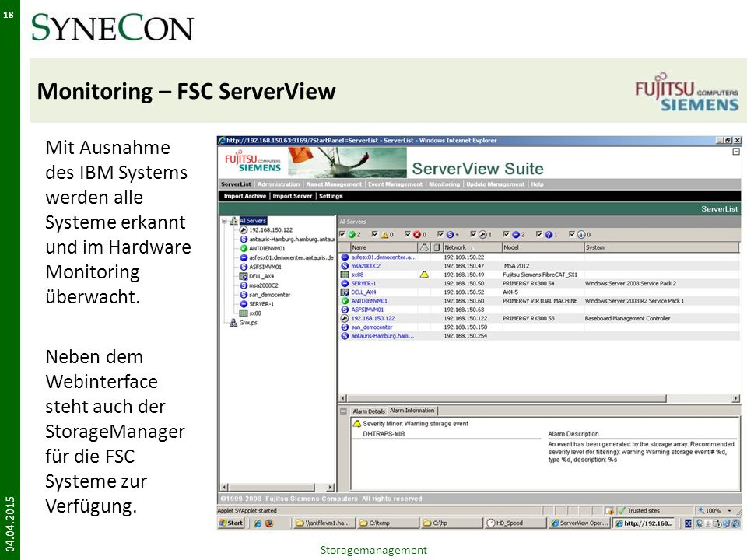
Task: Open the Help menu
Action: pyautogui.click(x=538, y=184)
